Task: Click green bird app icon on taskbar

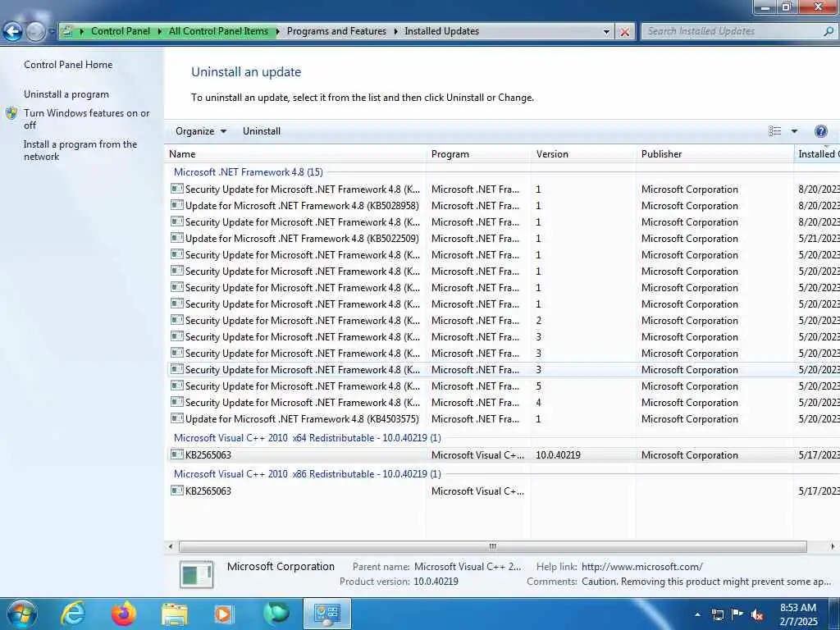Action: pyautogui.click(x=276, y=614)
